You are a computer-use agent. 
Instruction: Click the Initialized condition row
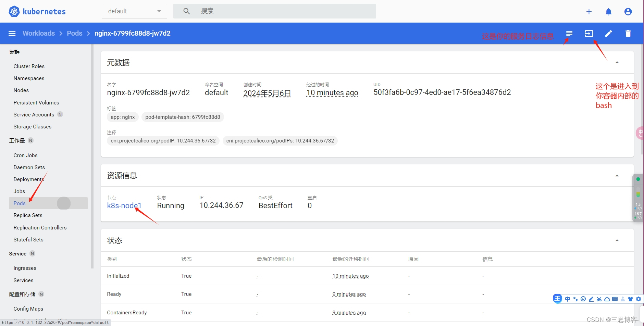367,276
